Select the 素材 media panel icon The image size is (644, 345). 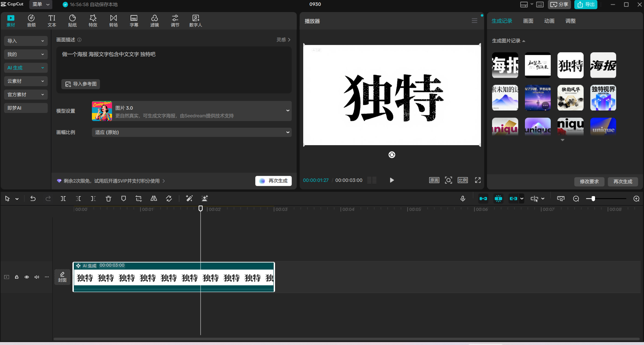(11, 21)
